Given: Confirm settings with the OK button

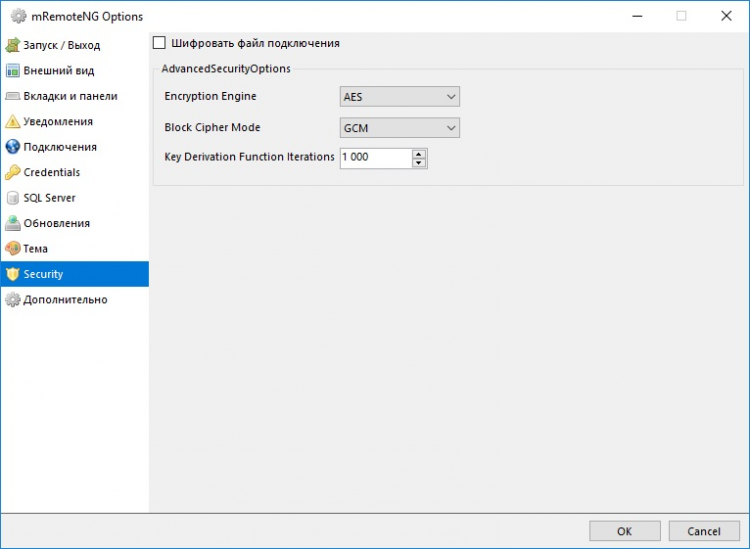Looking at the screenshot, I should (625, 531).
